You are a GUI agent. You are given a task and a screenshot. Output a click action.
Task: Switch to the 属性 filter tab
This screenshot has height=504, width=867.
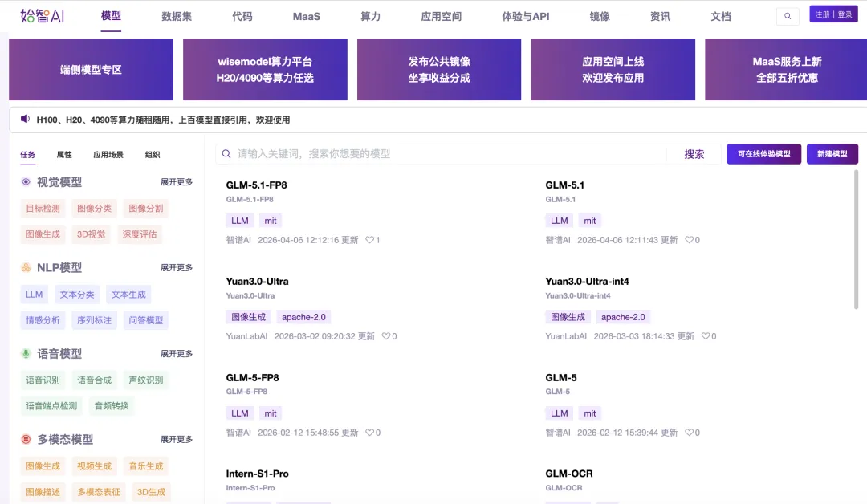(x=64, y=155)
